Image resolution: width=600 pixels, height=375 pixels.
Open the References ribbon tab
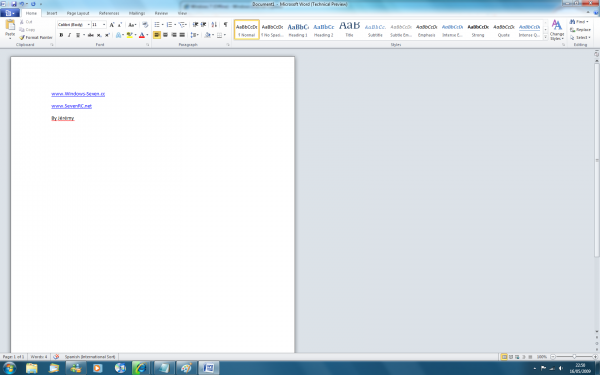click(x=109, y=13)
